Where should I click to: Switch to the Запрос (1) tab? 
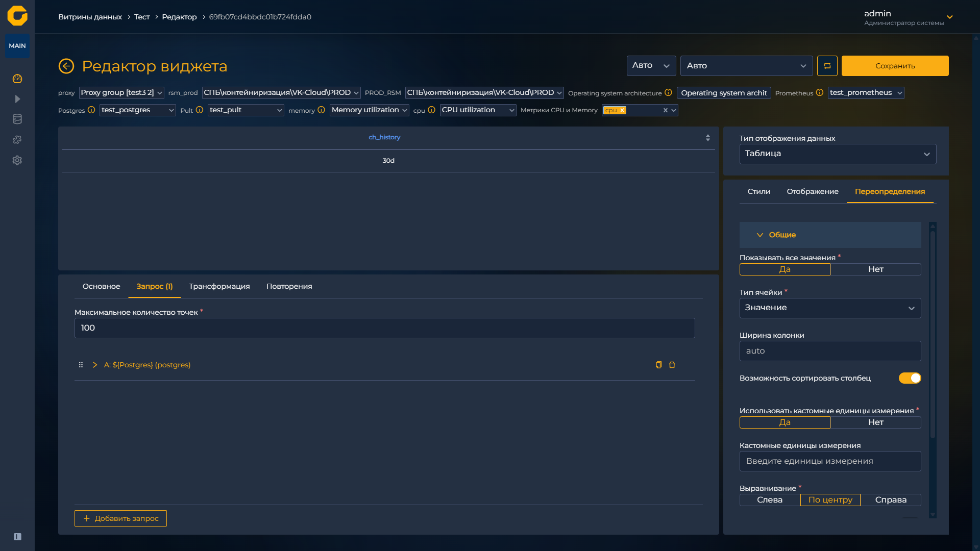pos(154,287)
